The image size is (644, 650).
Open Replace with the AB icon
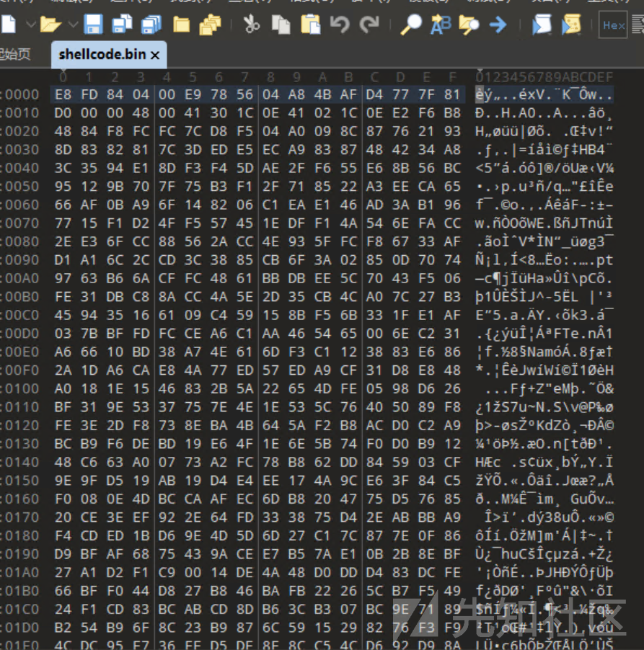[441, 25]
